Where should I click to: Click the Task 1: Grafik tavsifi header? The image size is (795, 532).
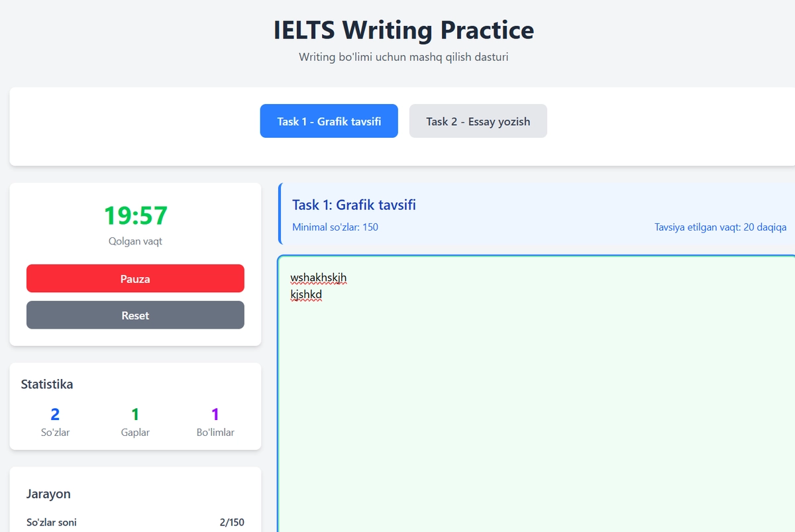point(354,205)
